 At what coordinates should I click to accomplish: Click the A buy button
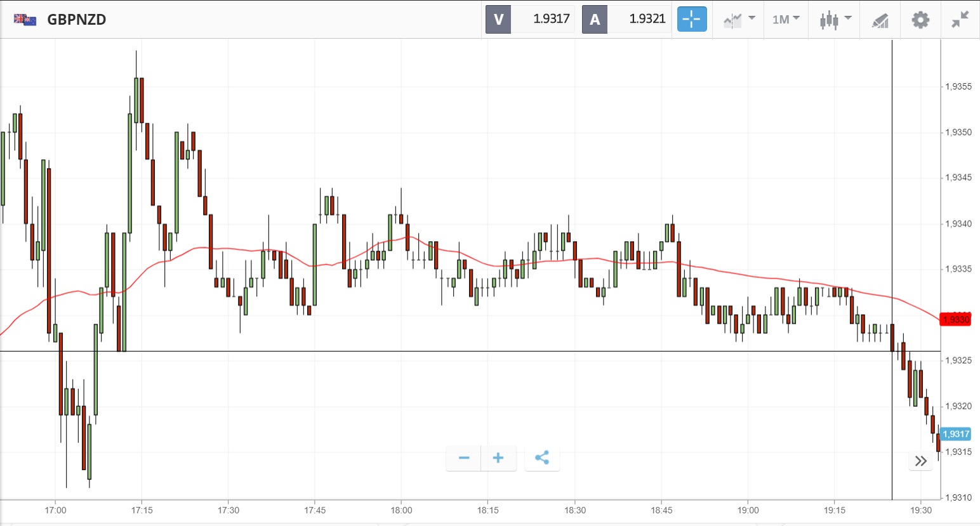coord(595,19)
